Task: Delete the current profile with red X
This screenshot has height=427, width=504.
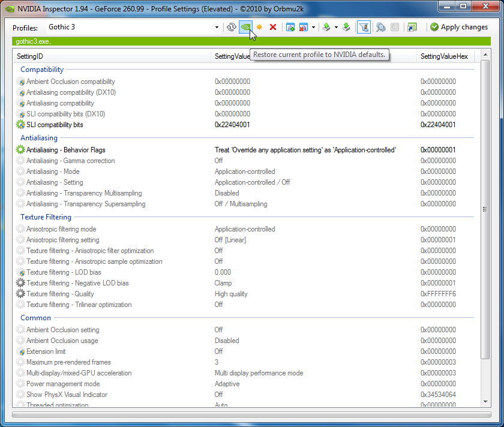Action: 273,27
